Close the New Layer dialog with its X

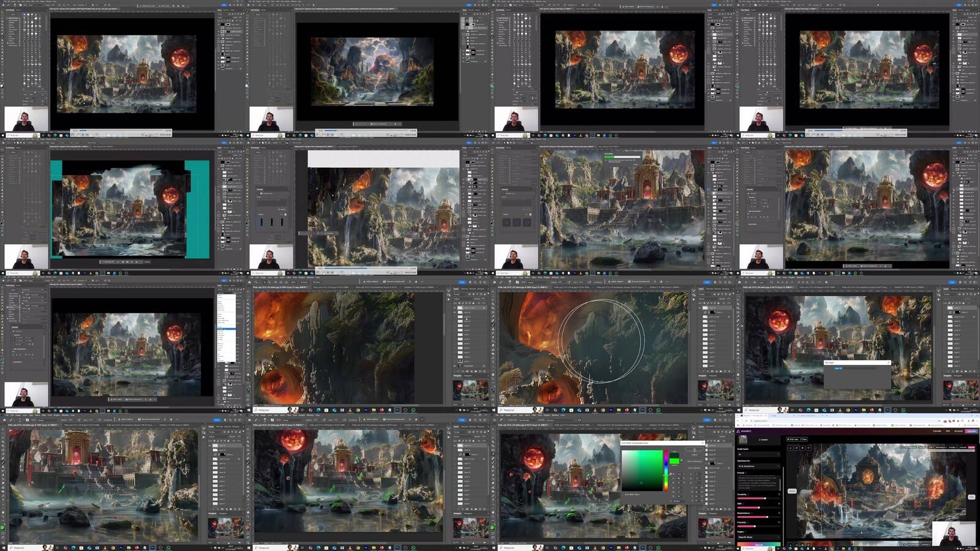pyautogui.click(x=888, y=362)
